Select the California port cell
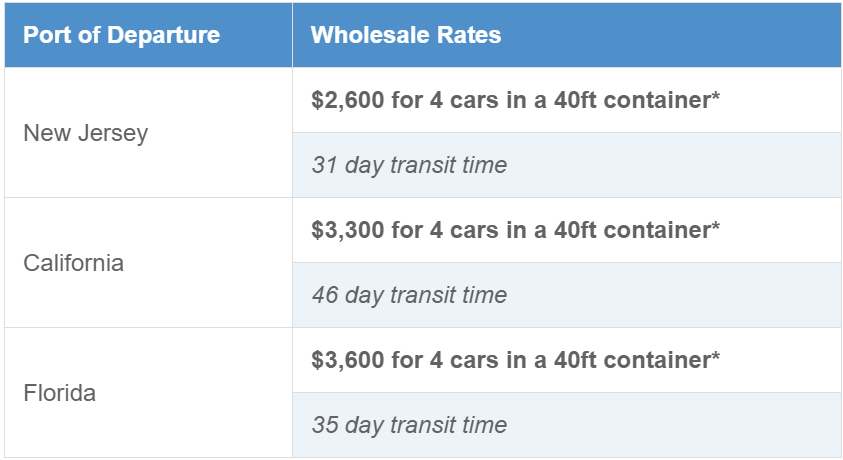This screenshot has height=460, width=843. [74, 263]
